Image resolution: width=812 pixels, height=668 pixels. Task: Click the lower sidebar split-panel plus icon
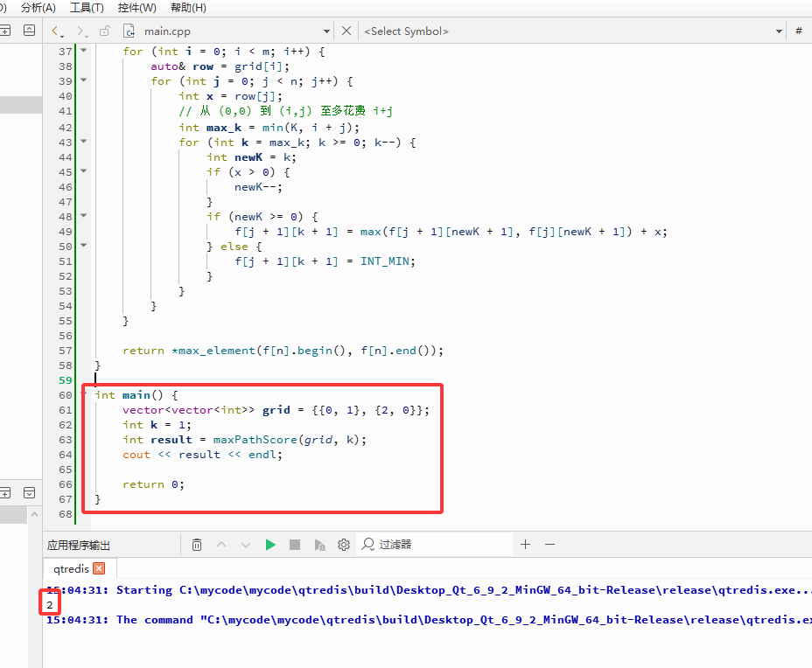pos(5,492)
